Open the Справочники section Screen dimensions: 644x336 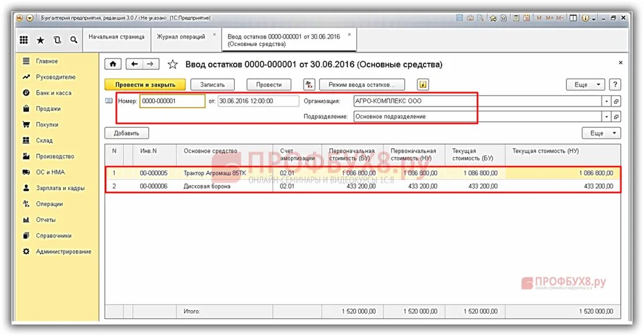pos(54,236)
